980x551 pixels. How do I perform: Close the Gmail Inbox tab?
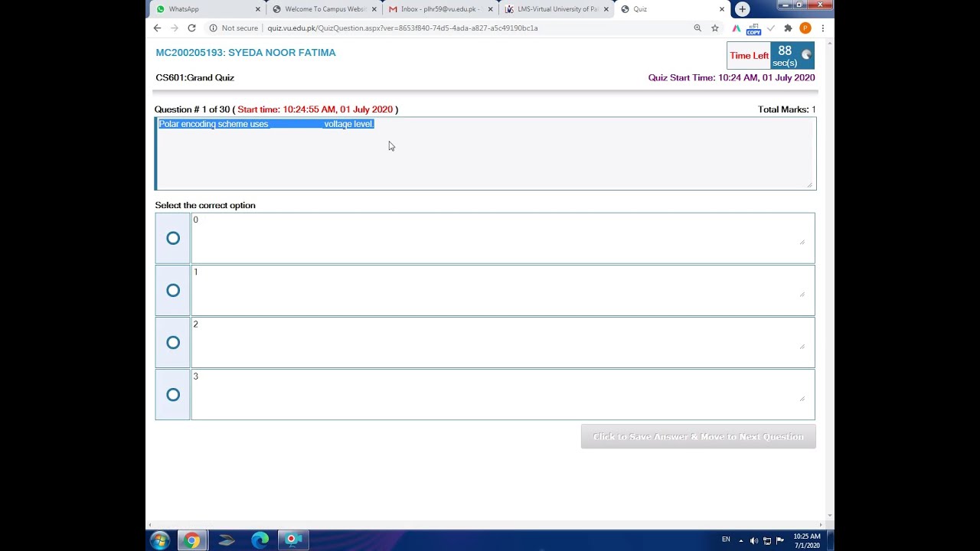point(490,9)
